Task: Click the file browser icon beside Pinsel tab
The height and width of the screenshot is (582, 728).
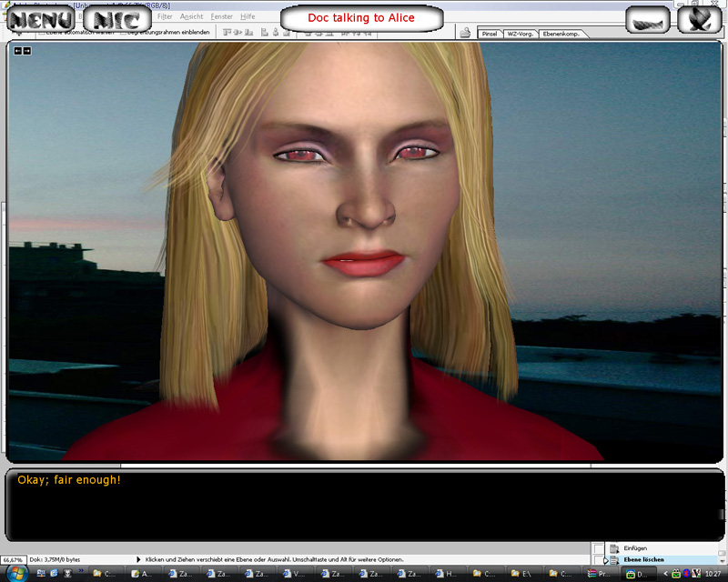Action: coord(465,33)
